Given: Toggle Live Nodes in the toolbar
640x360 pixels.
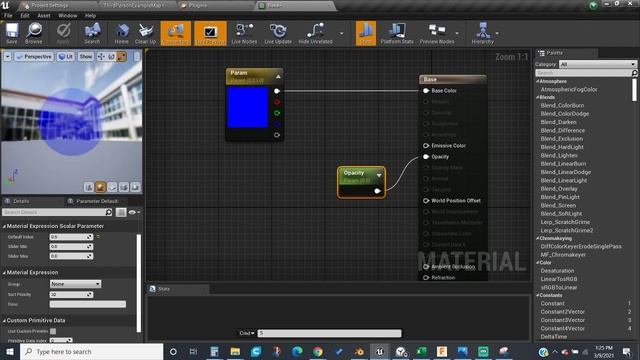Looking at the screenshot, I should point(244,33).
